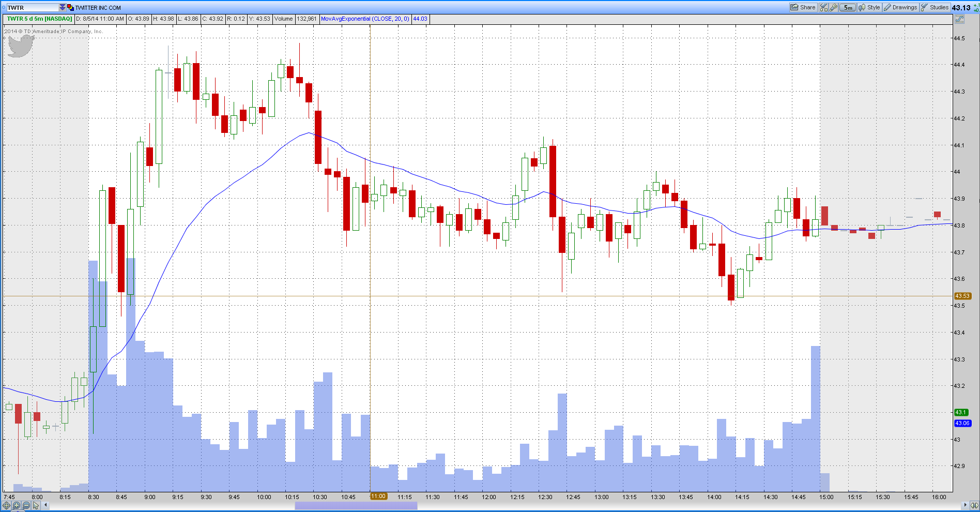Open the Studies menu

pyautogui.click(x=935, y=7)
